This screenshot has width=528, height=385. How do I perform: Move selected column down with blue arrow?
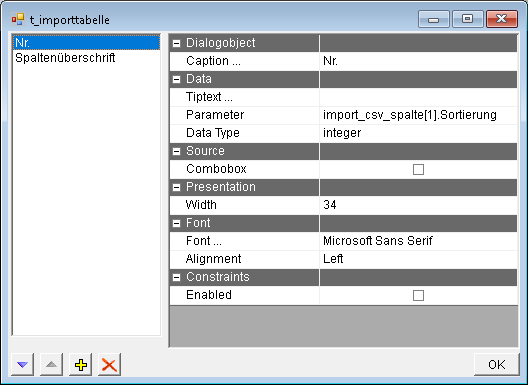23,364
